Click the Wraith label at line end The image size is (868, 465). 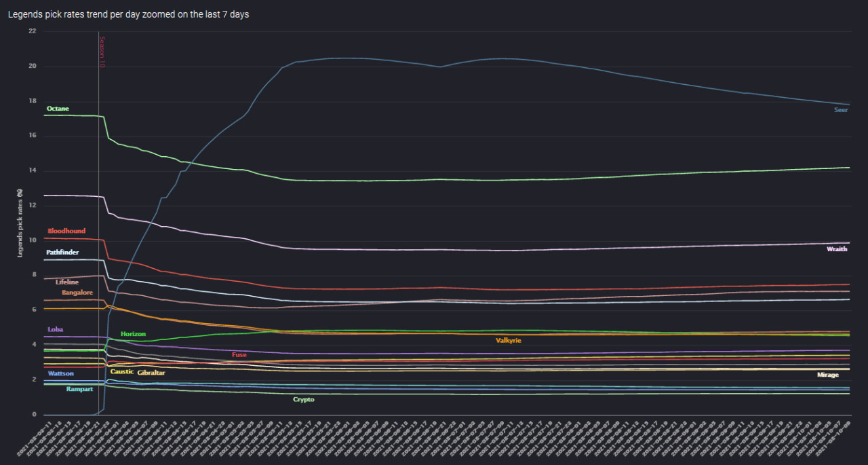pos(837,249)
